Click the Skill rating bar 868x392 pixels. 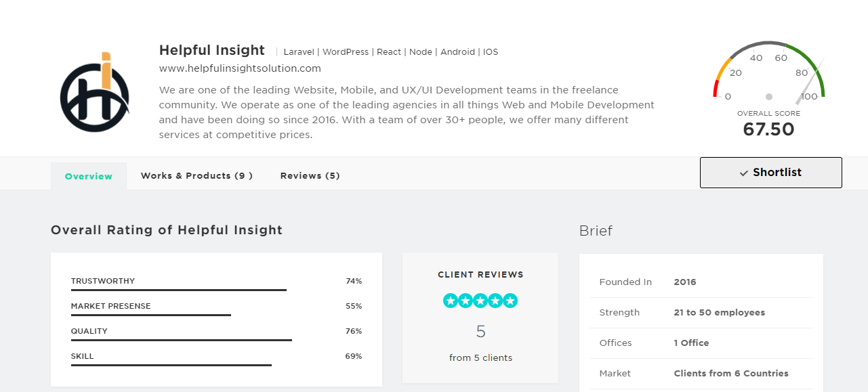coord(171,365)
